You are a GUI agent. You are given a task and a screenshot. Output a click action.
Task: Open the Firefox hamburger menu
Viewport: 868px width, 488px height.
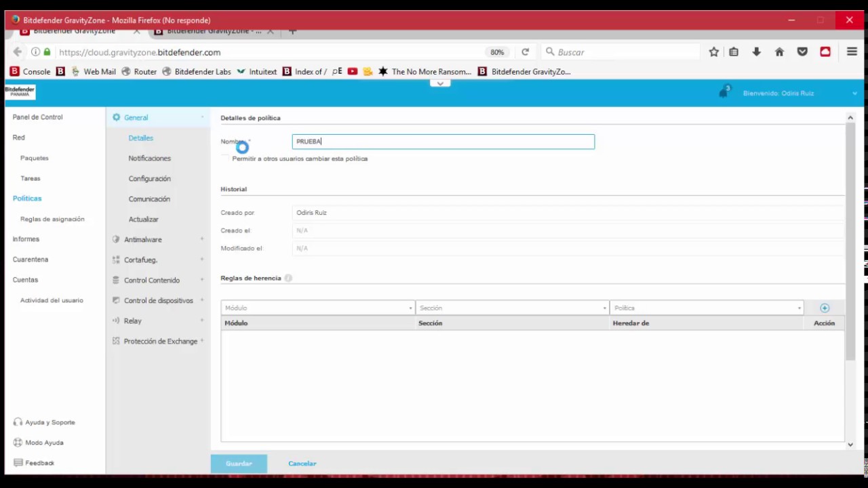[x=852, y=52]
